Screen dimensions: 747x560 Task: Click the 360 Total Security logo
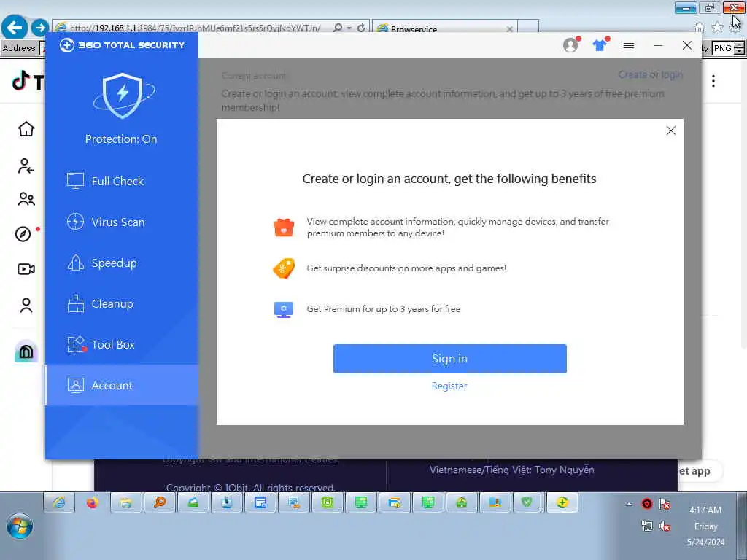tap(122, 45)
